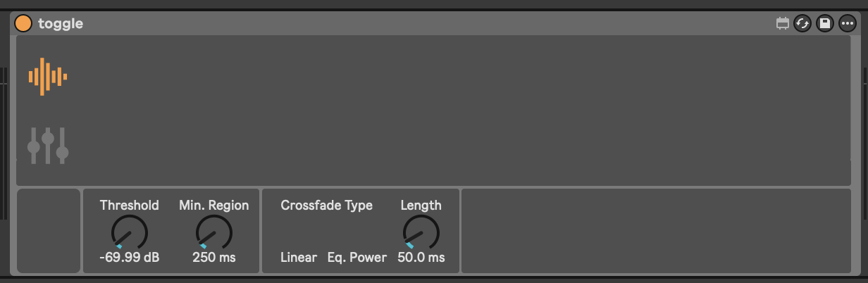Click the hot-swap preset arrows icon

tap(802, 24)
